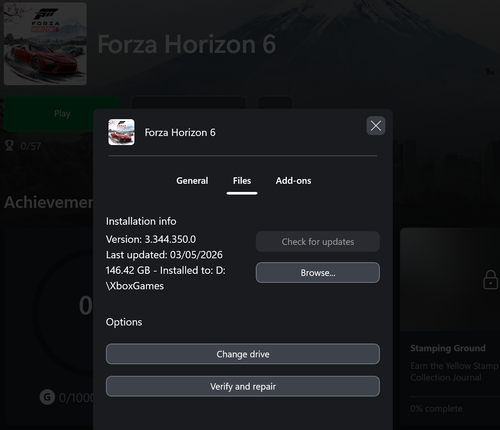Image resolution: width=500 pixels, height=430 pixels.
Task: Click the Check for updates button
Action: pos(318,242)
